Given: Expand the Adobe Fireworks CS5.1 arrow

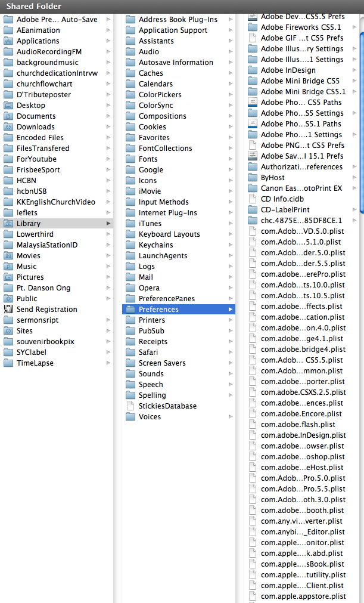Looking at the screenshot, I should (354, 27).
